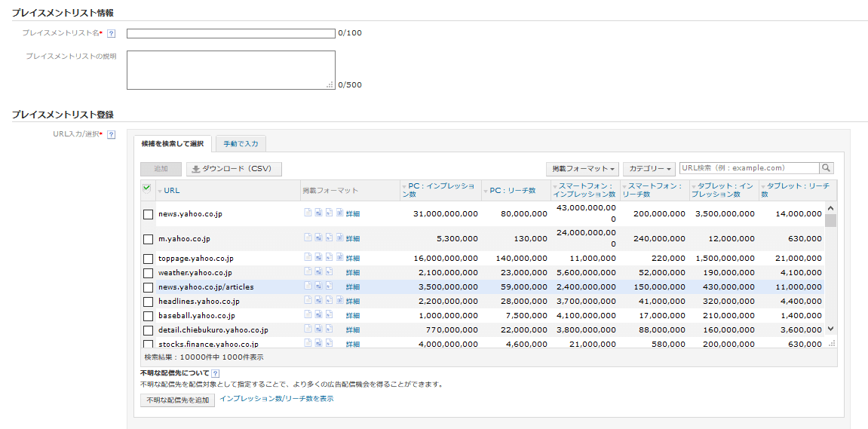
Task: Click fourth format icon in headlines.yahoo.co.jp row
Action: pos(340,301)
